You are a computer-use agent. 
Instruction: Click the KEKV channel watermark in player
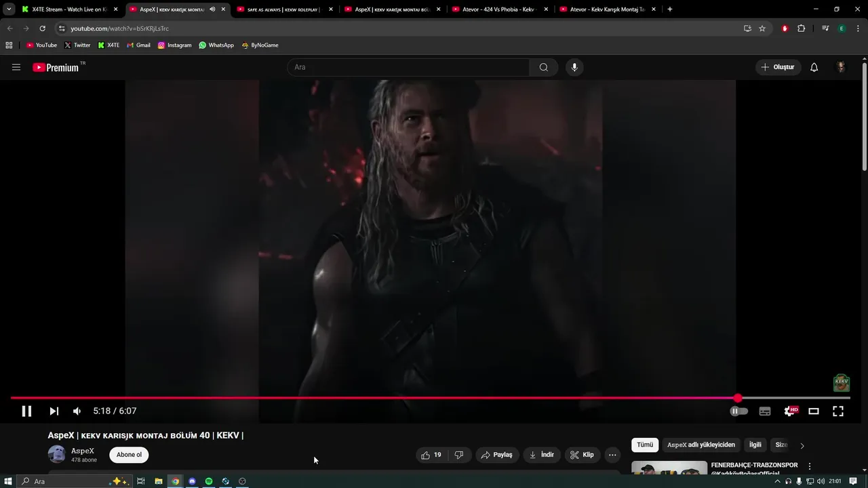(x=842, y=382)
